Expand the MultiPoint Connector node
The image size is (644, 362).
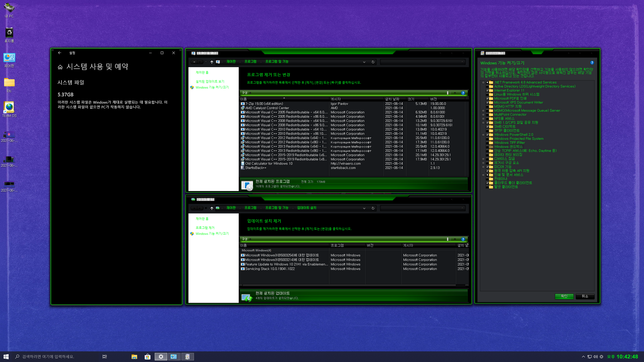coord(483,115)
